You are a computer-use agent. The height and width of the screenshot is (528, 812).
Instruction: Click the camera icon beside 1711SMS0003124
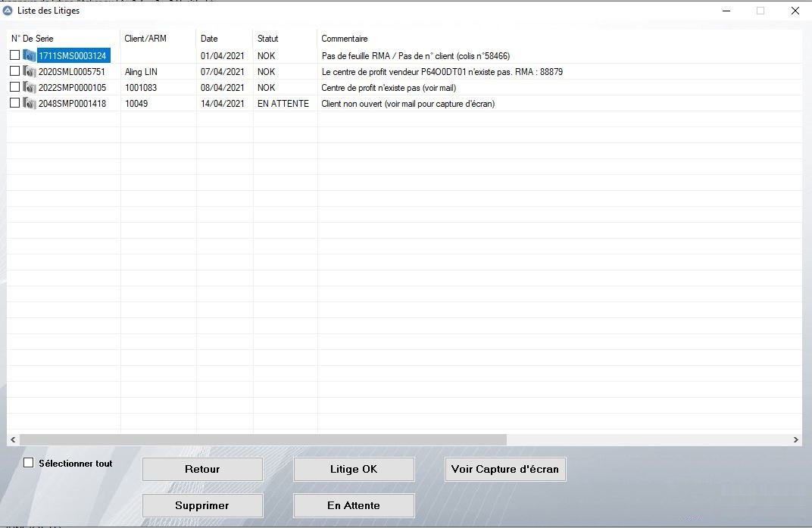coord(30,55)
